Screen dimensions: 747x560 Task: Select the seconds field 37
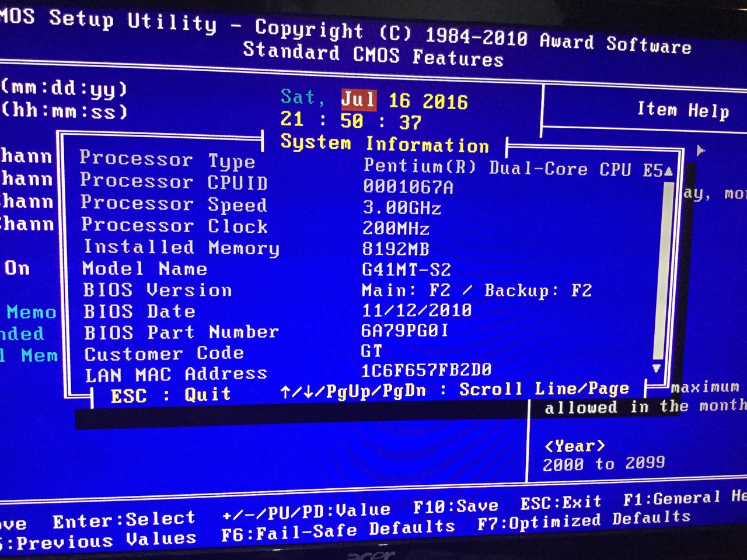point(410,123)
